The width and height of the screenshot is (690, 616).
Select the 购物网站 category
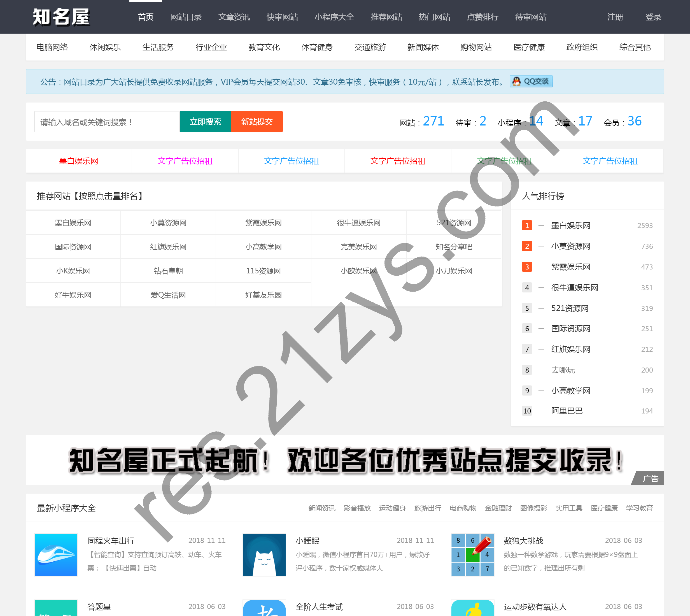[x=476, y=47]
